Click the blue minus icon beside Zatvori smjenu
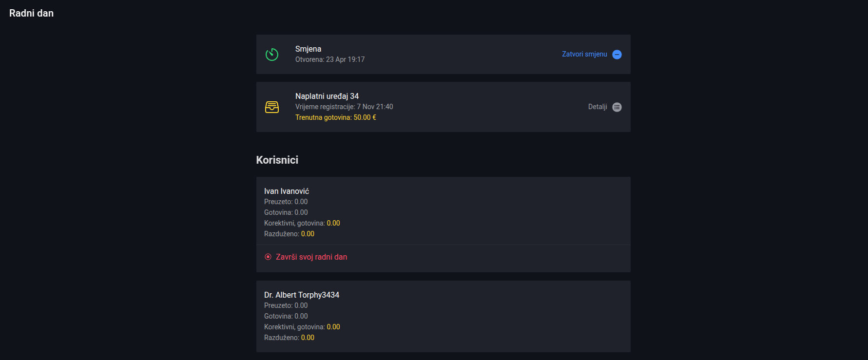The width and height of the screenshot is (868, 360). coord(617,55)
